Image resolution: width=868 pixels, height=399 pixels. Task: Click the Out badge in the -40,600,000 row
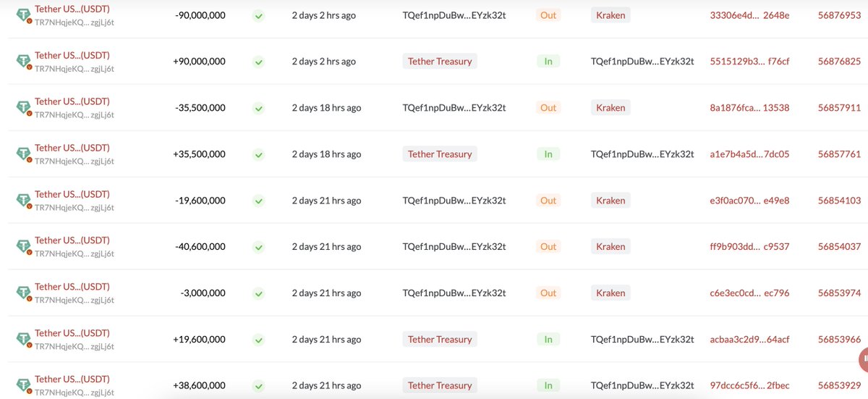pyautogui.click(x=548, y=247)
